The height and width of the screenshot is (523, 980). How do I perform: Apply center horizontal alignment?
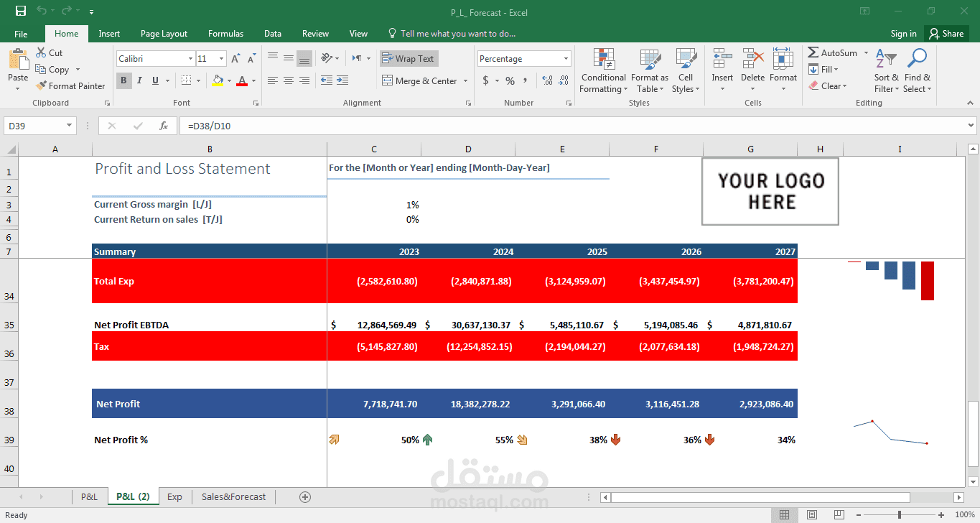[289, 80]
